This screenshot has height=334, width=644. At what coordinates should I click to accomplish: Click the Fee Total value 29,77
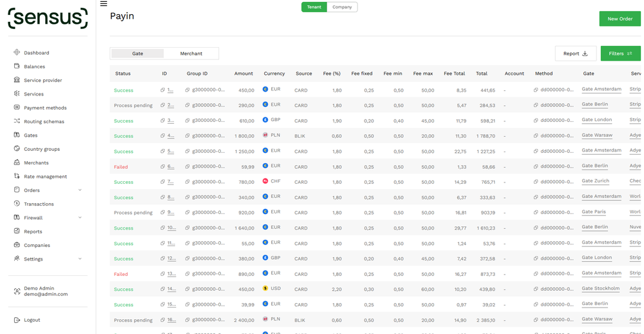[460, 228]
